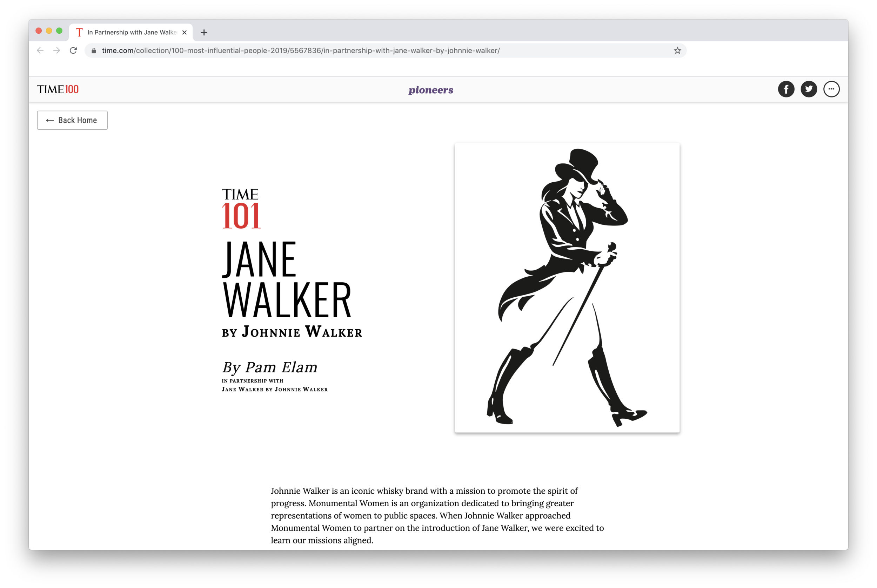This screenshot has height=588, width=877.
Task: Click the Back Home button
Action: click(72, 120)
